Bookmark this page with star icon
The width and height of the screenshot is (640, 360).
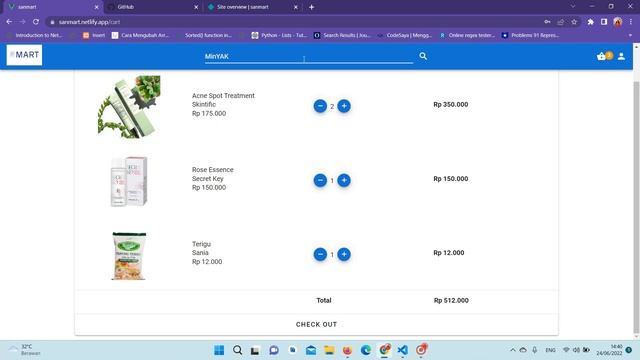point(574,22)
